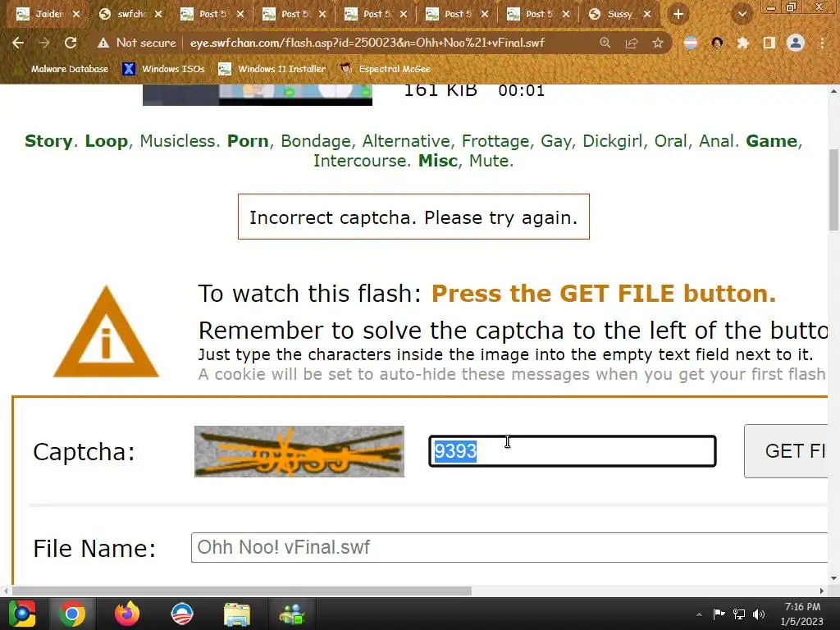Image resolution: width=840 pixels, height=630 pixels.
Task: Show hidden tray icons arrow
Action: (699, 614)
